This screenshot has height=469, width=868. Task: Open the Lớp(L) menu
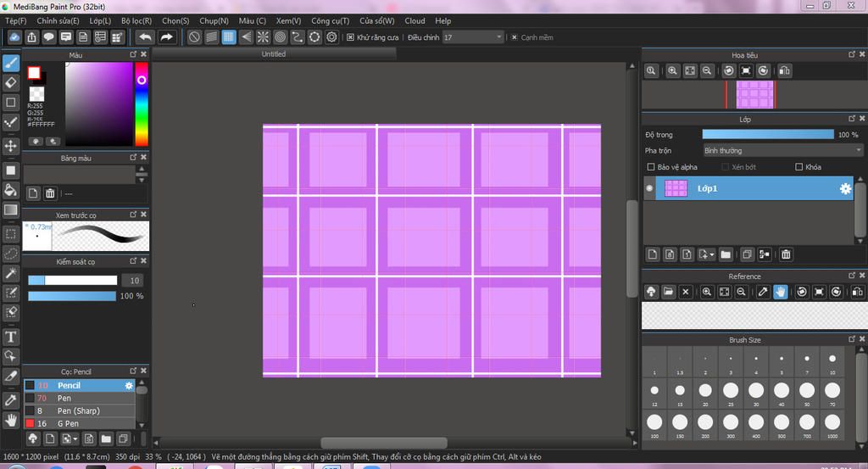pos(100,20)
